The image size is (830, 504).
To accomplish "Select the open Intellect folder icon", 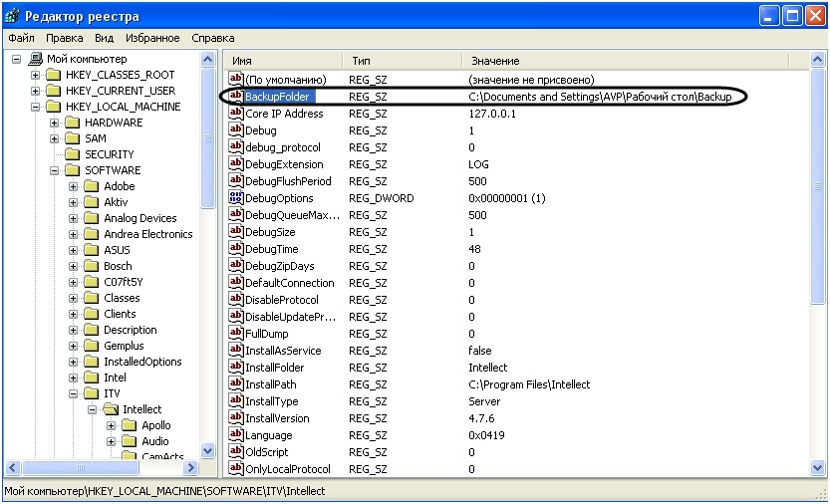I will [x=110, y=409].
